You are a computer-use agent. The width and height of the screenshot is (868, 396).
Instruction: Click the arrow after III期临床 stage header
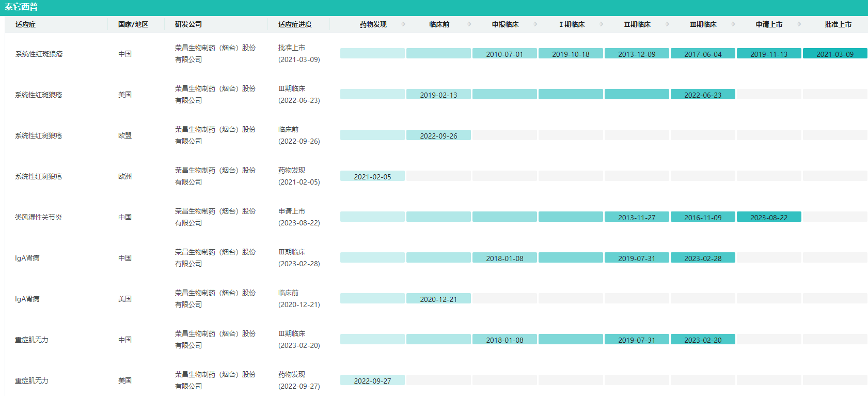(x=733, y=24)
